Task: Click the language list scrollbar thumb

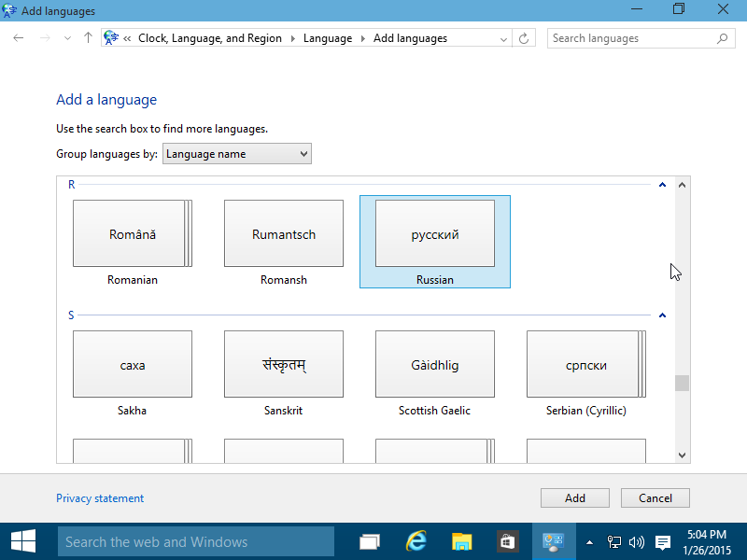Action: coord(683,383)
